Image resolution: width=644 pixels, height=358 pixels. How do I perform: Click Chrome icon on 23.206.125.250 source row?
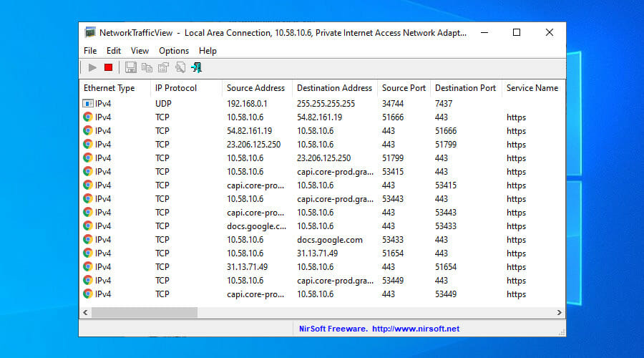[x=87, y=144]
